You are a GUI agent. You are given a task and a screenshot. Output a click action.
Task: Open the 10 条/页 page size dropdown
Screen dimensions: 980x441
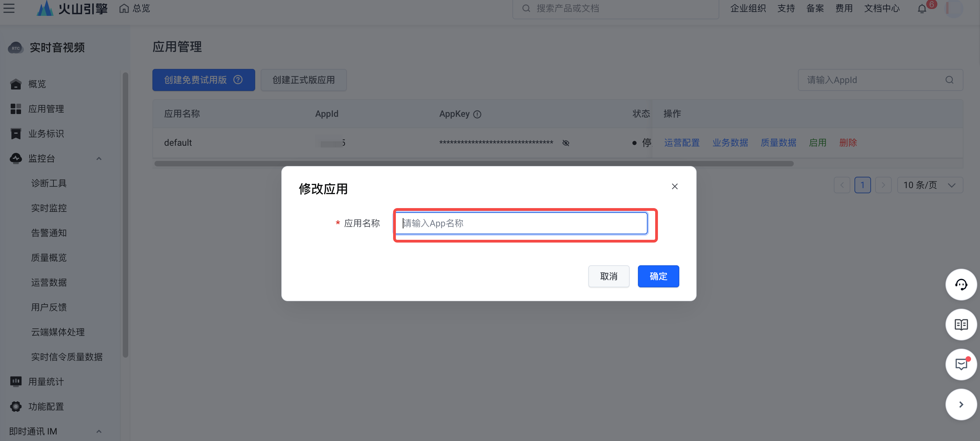pos(930,185)
